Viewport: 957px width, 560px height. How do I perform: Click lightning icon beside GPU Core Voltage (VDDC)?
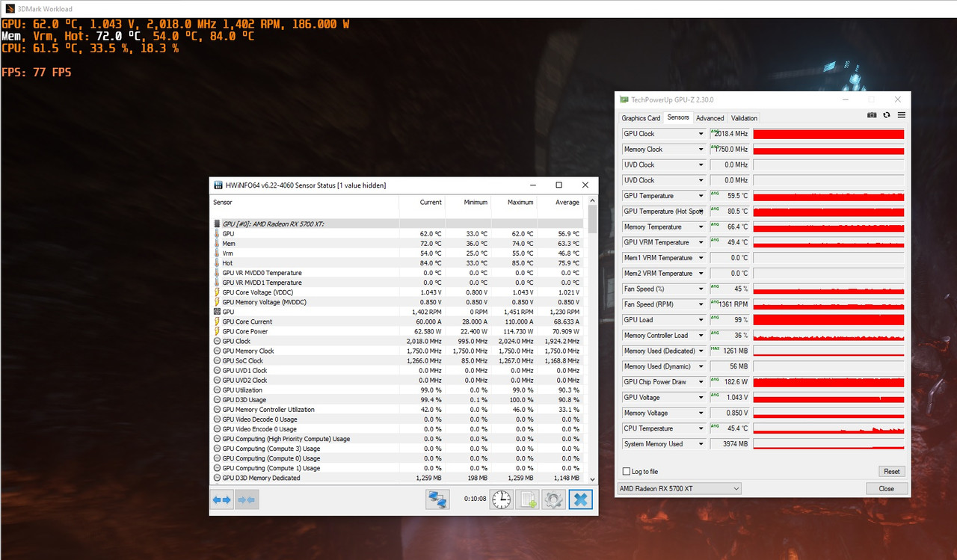(x=217, y=292)
